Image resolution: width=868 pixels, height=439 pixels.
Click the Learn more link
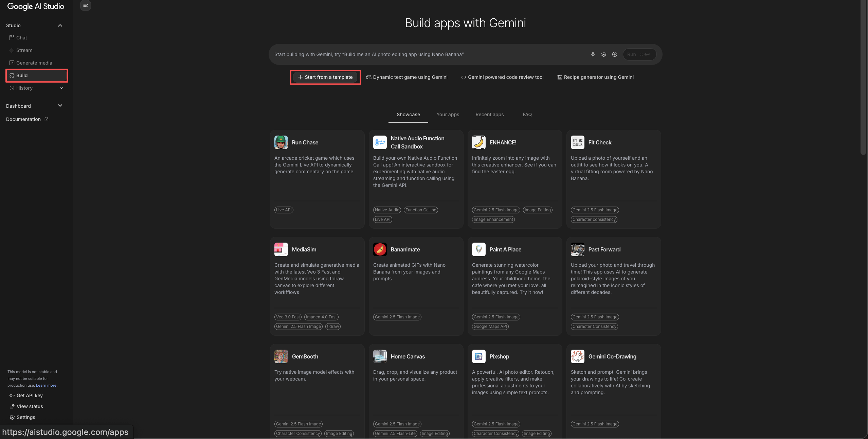(x=46, y=385)
